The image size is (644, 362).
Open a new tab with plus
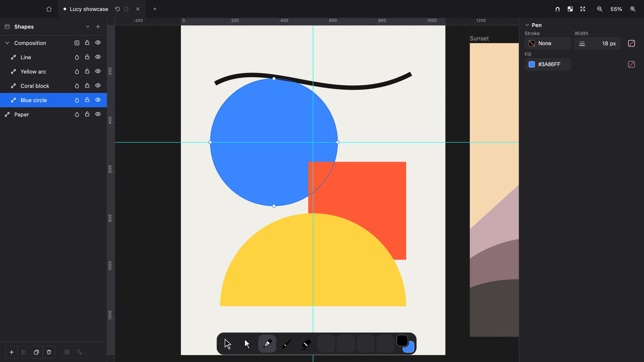[x=155, y=9]
